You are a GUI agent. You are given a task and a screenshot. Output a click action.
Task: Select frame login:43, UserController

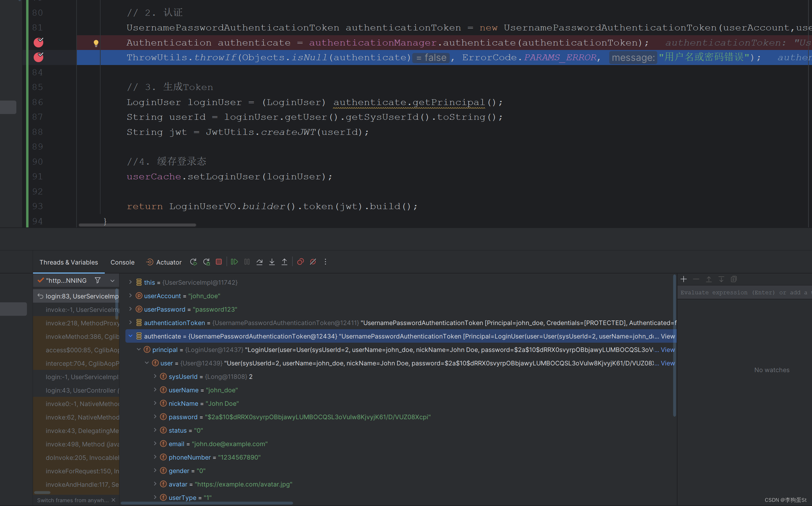pyautogui.click(x=76, y=390)
